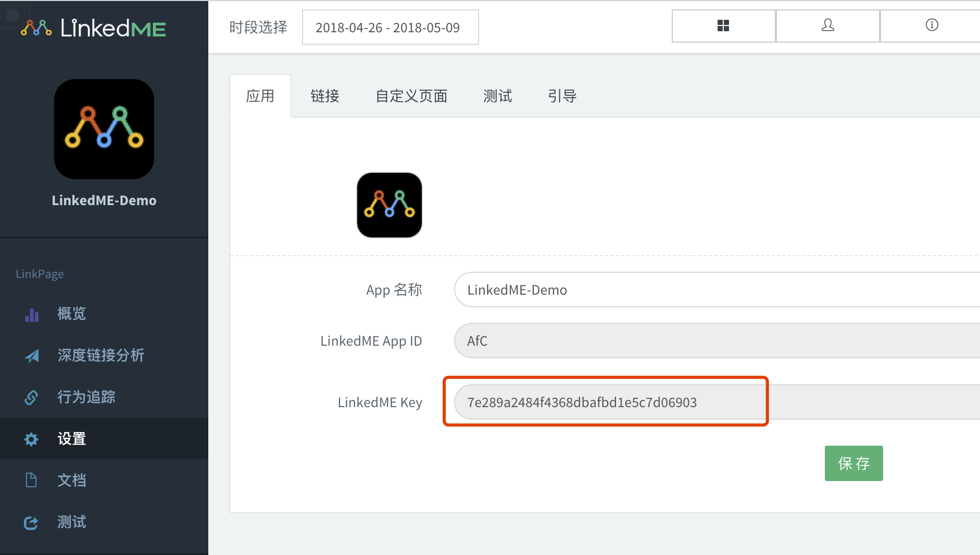Click the app icon thumbnail in settings form
The height and width of the screenshot is (555, 980).
[390, 205]
